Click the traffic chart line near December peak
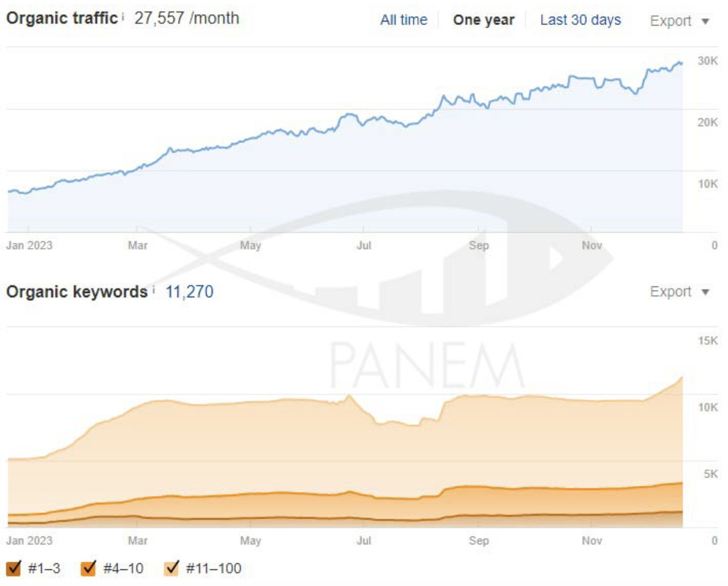This screenshot has width=728, height=586. pyautogui.click(x=679, y=63)
